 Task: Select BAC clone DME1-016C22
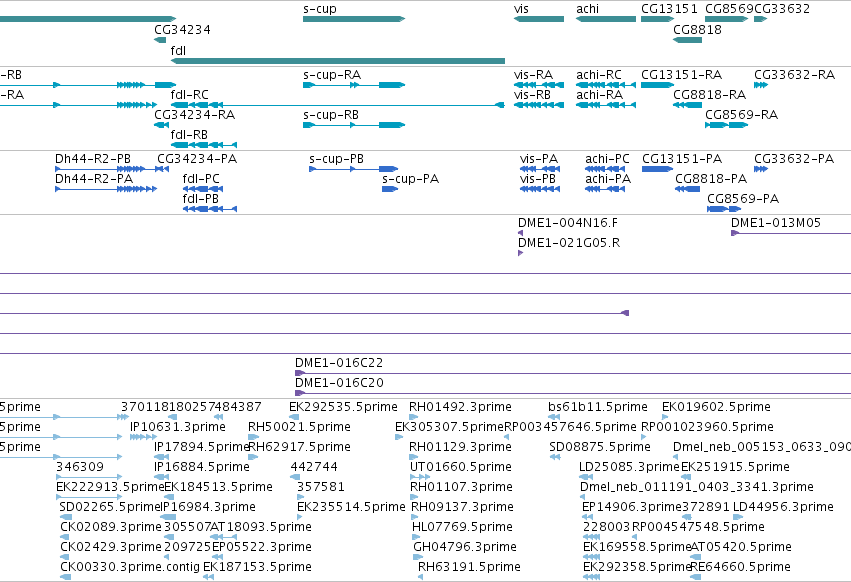click(x=573, y=373)
